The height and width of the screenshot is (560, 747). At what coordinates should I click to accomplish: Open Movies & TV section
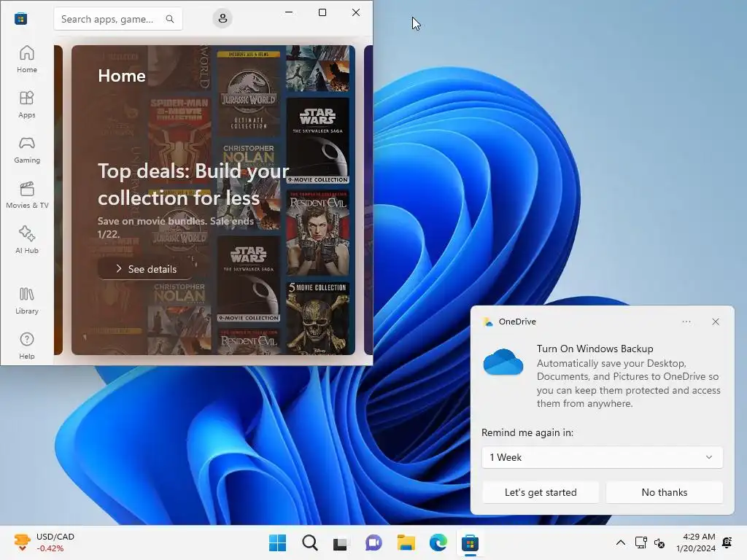tap(27, 195)
